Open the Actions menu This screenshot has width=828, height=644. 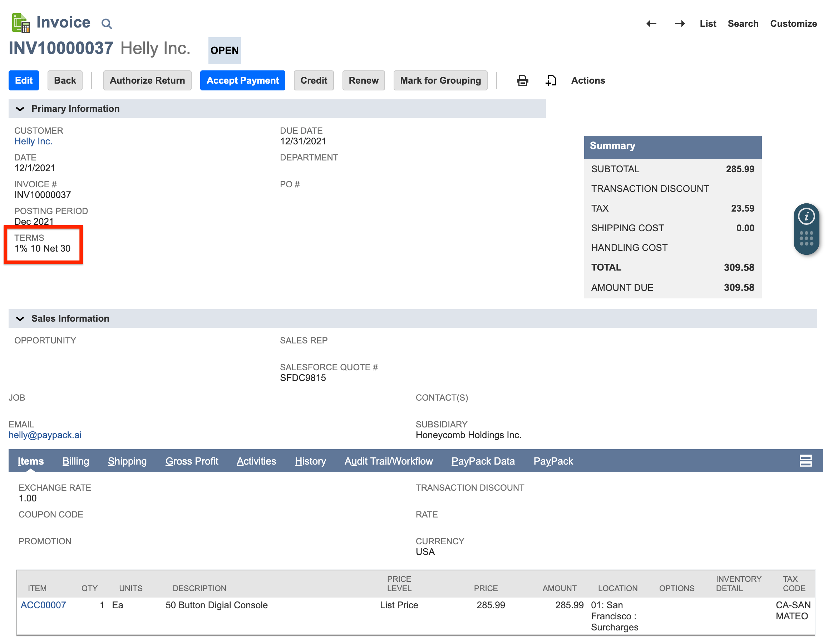pos(588,80)
